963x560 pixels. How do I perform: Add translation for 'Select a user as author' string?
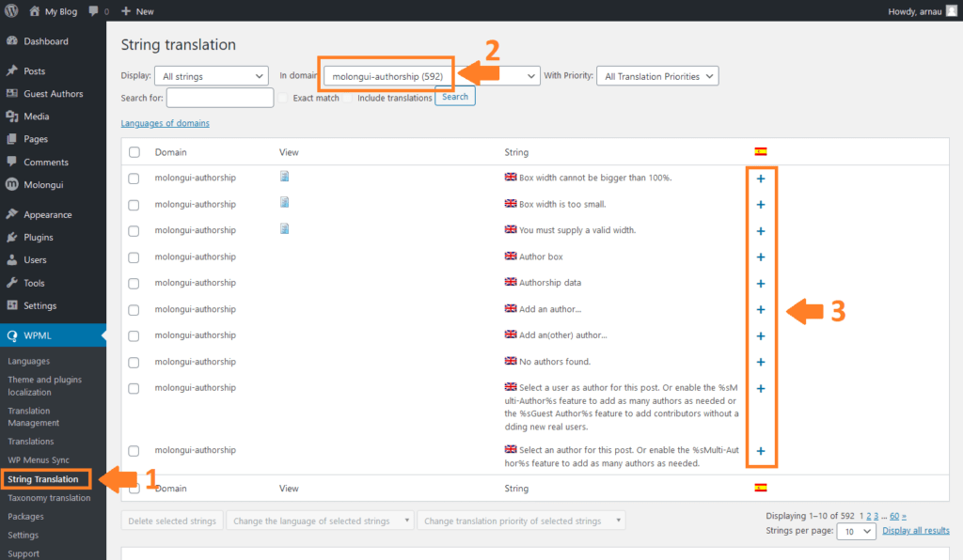[760, 388]
